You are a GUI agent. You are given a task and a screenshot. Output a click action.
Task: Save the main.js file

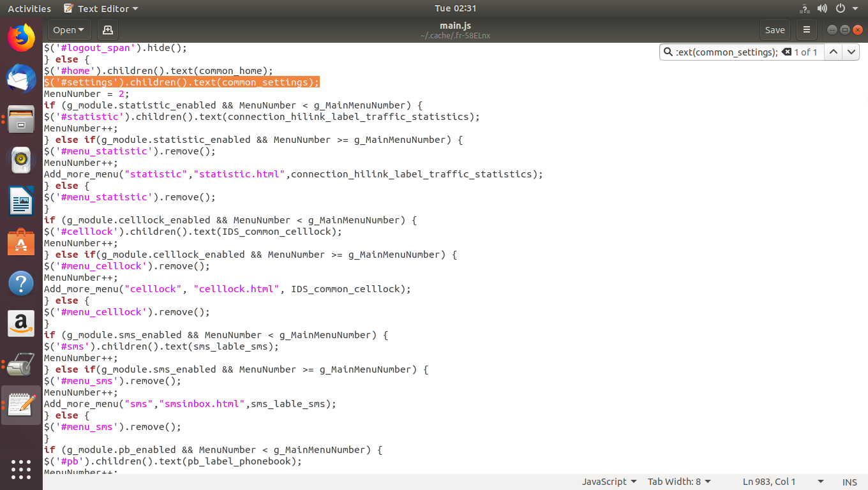pyautogui.click(x=775, y=30)
